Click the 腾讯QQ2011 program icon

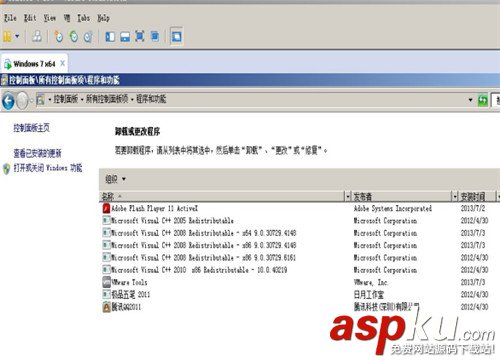[106, 307]
